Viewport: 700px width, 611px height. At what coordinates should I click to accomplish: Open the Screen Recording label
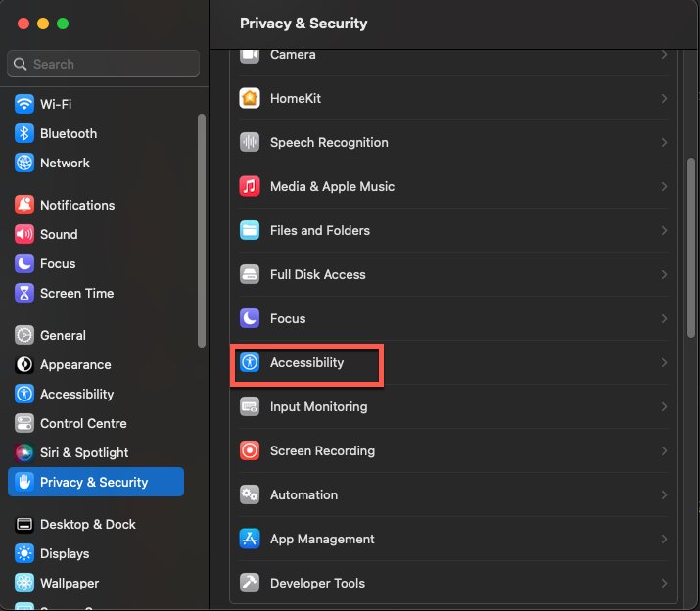point(322,451)
